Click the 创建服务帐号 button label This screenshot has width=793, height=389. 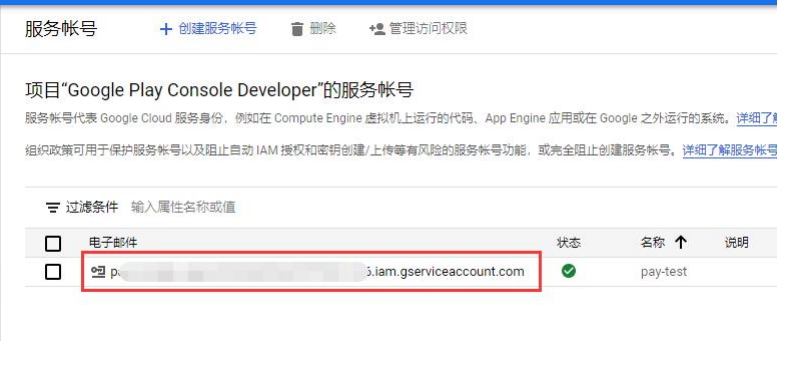[x=217, y=28]
